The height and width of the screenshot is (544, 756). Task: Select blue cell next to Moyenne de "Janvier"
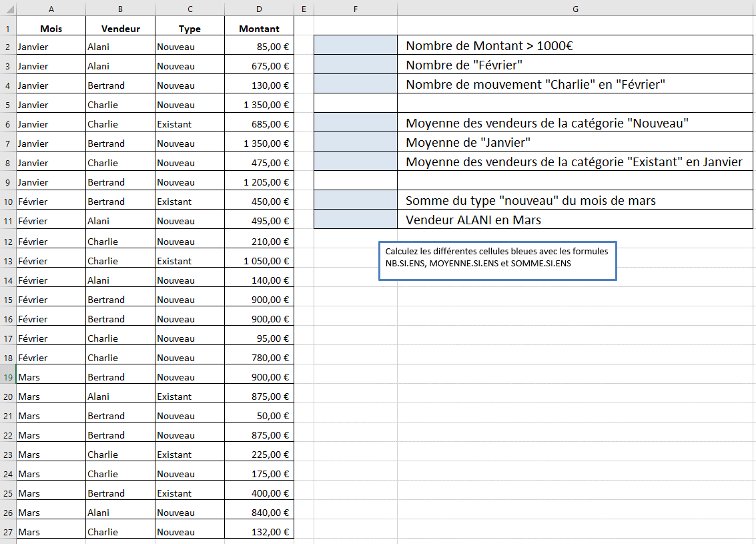355,142
